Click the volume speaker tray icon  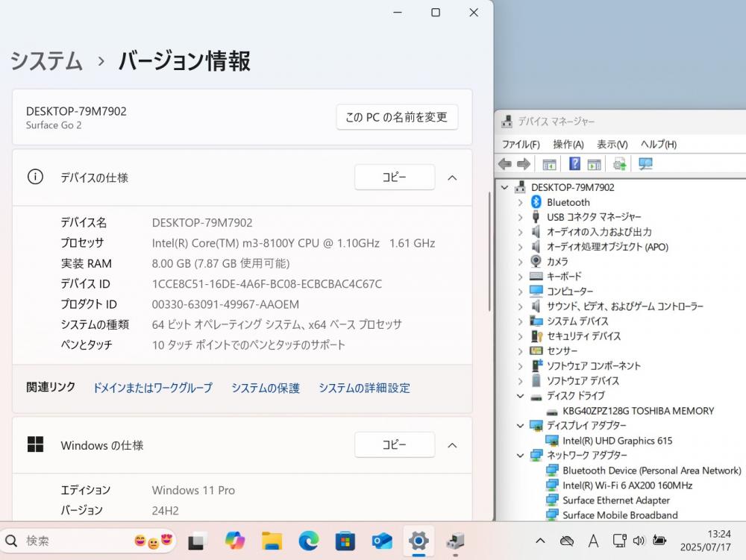(639, 541)
